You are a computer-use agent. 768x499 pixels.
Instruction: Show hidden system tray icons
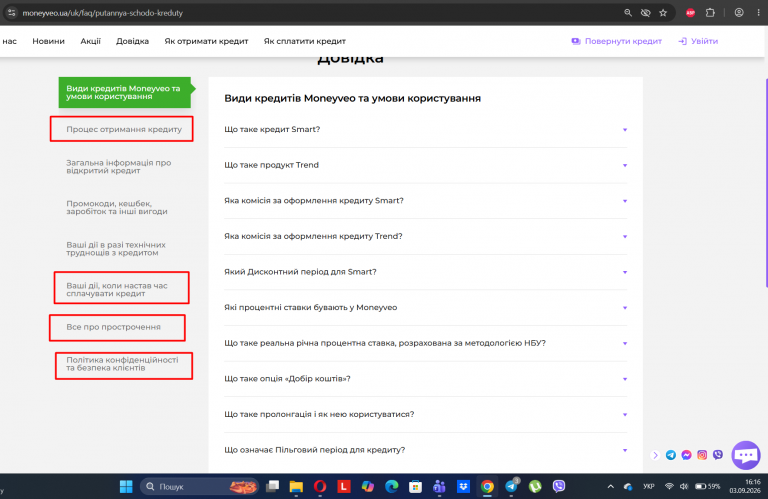tap(610, 486)
